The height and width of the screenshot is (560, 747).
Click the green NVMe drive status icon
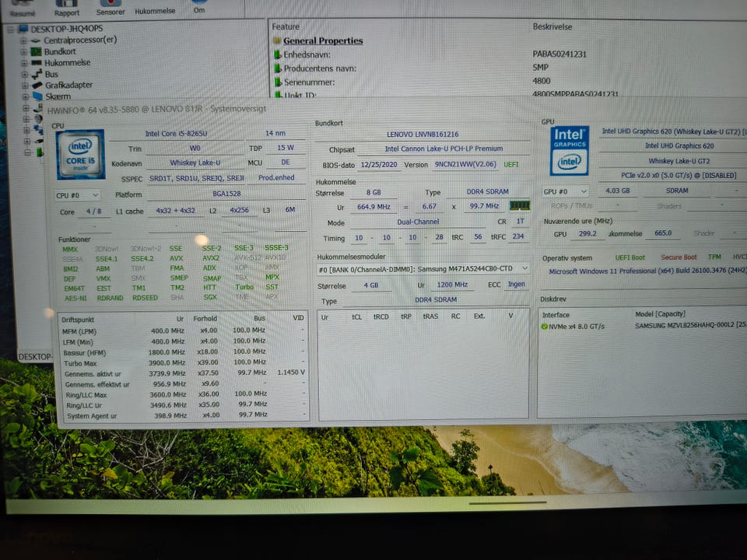click(543, 327)
